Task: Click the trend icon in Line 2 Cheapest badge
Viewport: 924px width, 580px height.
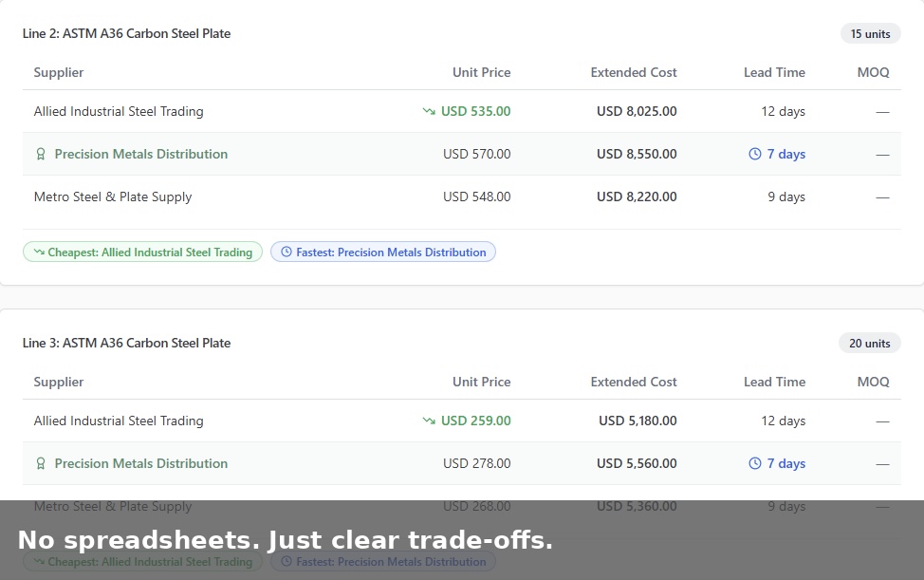Action: coord(39,253)
